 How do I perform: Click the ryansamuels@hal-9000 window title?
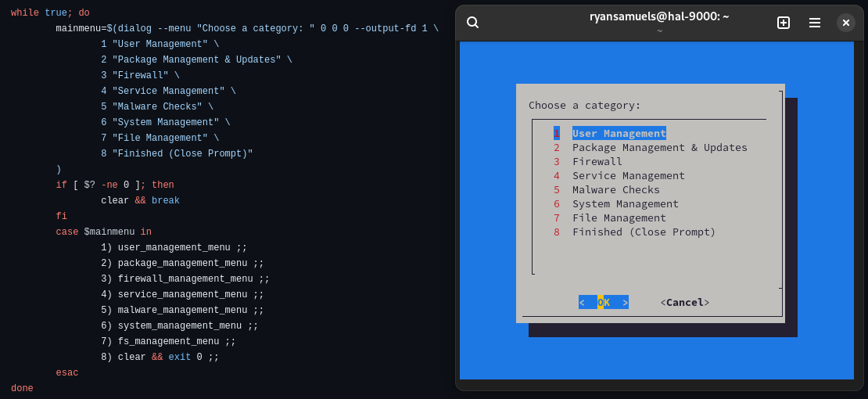click(x=658, y=16)
